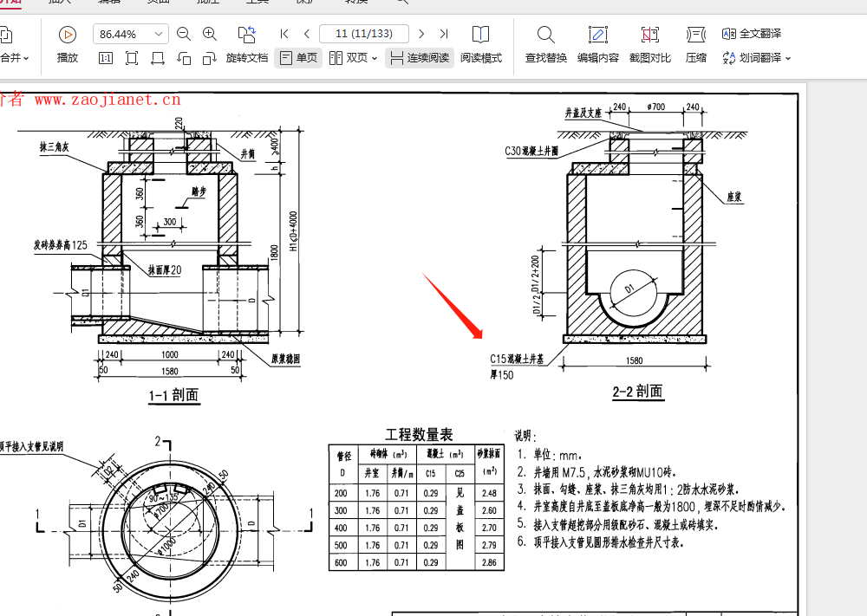Expand the 双页 options arrow
Viewport: 867px width, 616px height.
click(x=375, y=59)
